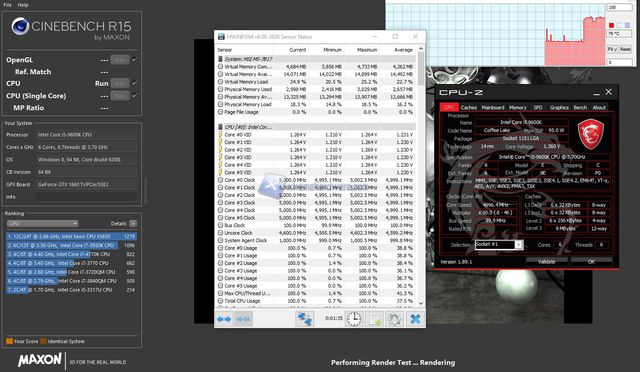This screenshot has width=640, height=372.
Task: Open the Help menu in Cinebench
Action: click(x=23, y=5)
